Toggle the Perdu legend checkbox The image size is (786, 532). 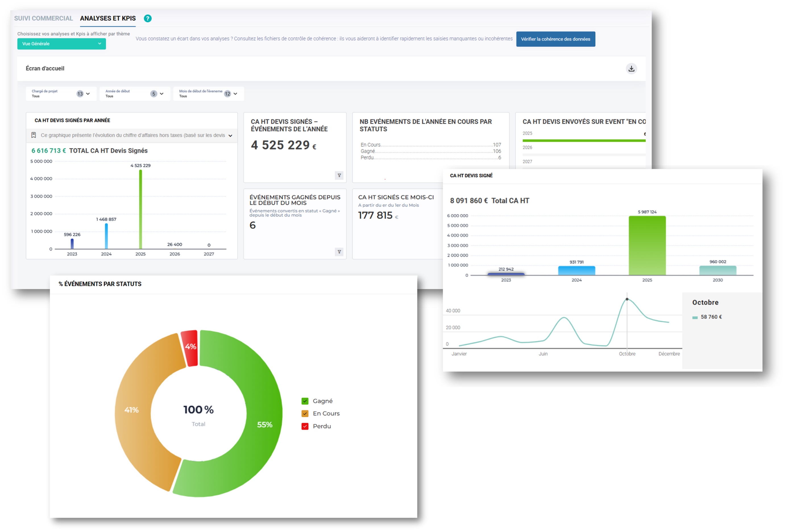[305, 426]
